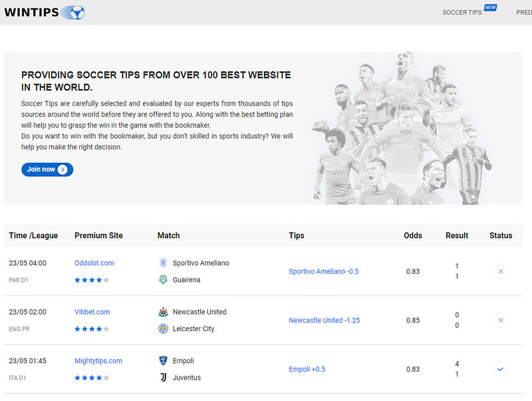
Task: Select the 23/05 01:45 time cell
Action: click(27, 360)
